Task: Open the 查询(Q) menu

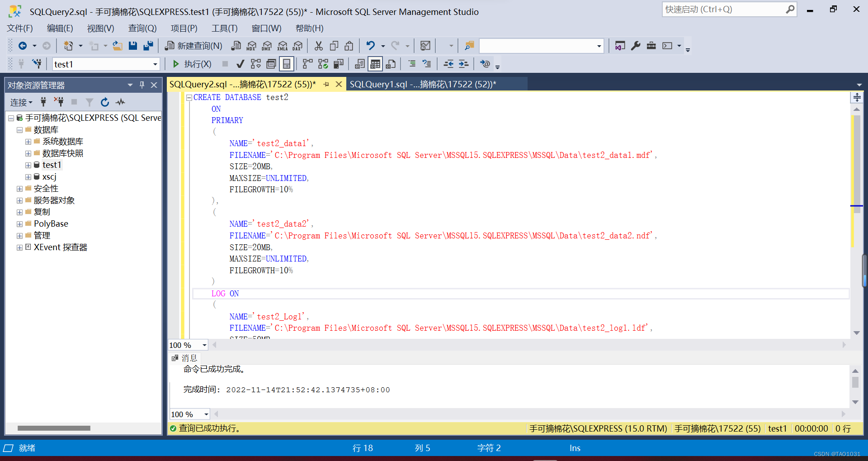Action: click(142, 29)
